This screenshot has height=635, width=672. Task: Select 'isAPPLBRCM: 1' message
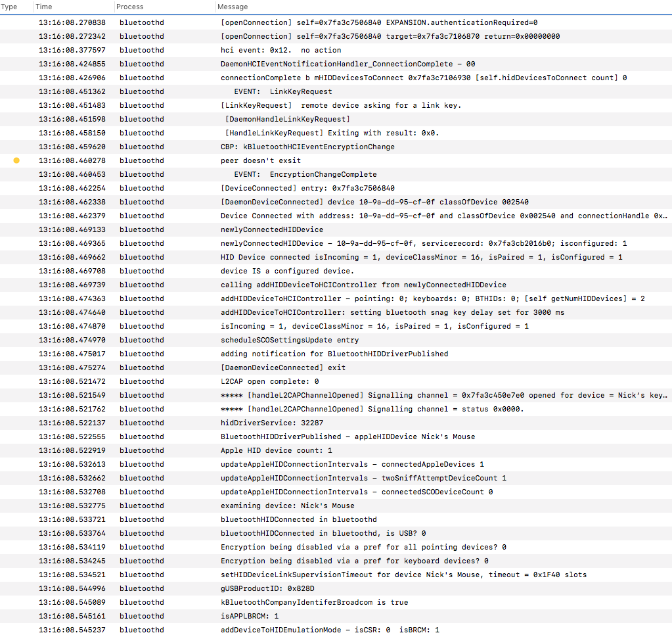[250, 616]
